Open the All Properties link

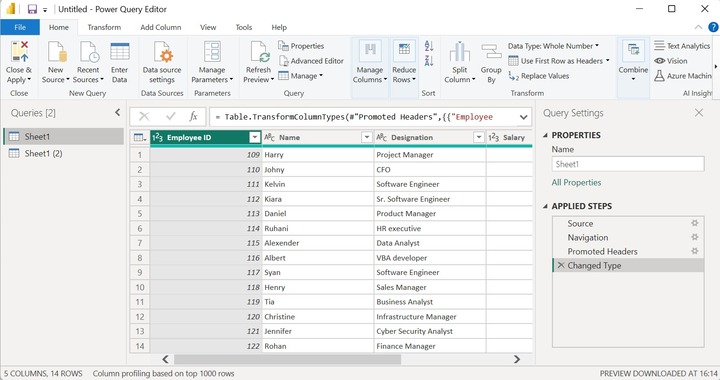pos(576,182)
